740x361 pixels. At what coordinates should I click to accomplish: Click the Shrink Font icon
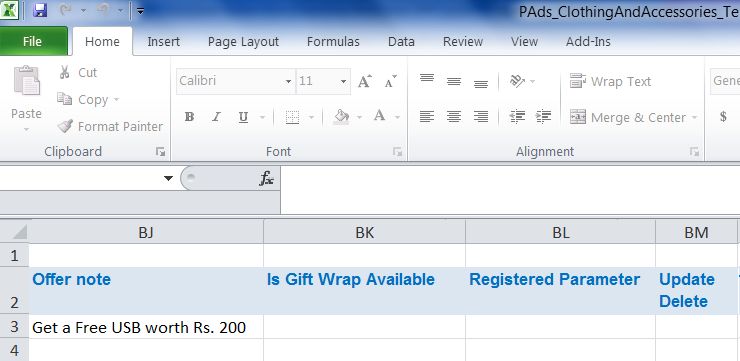tap(390, 81)
